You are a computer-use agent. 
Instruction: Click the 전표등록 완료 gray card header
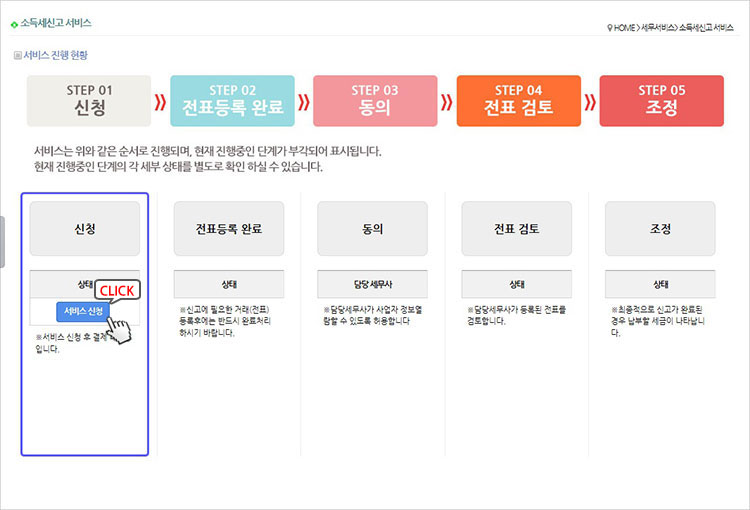point(228,228)
